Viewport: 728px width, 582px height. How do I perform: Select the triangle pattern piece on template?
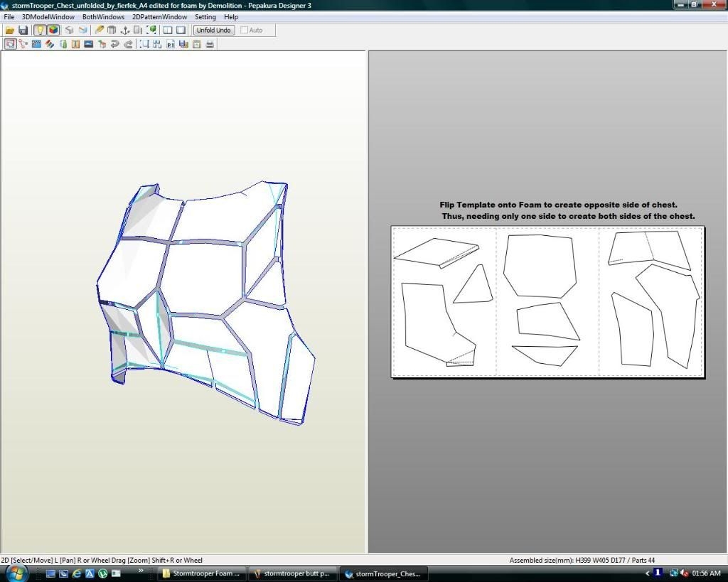pyautogui.click(x=474, y=286)
